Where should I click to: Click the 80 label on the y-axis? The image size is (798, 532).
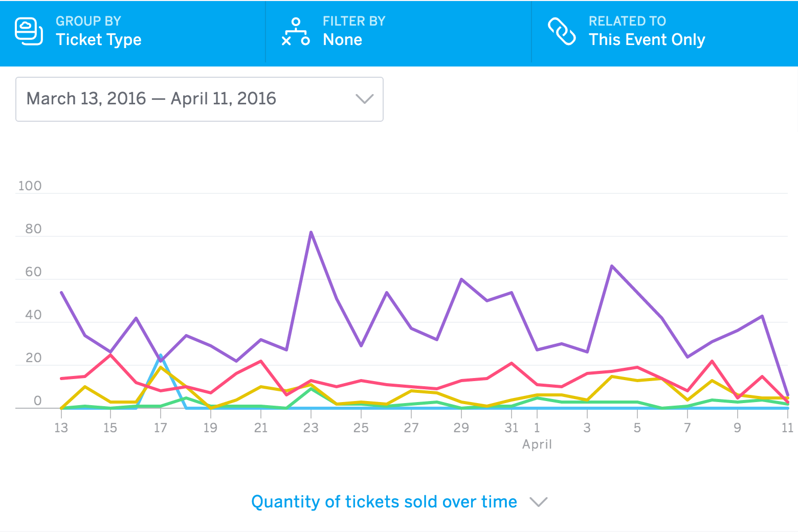(x=33, y=229)
